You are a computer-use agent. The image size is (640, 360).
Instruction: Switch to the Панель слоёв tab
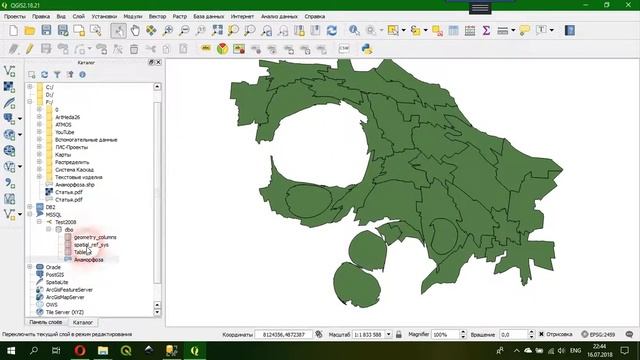45,322
